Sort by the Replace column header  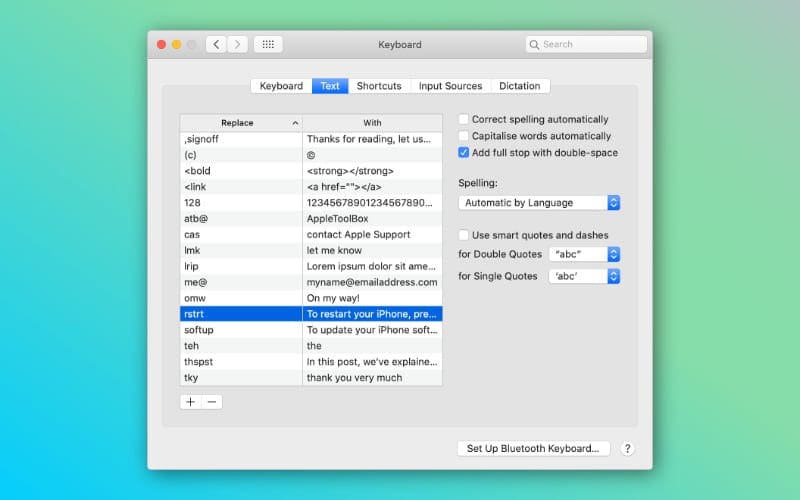(x=241, y=123)
